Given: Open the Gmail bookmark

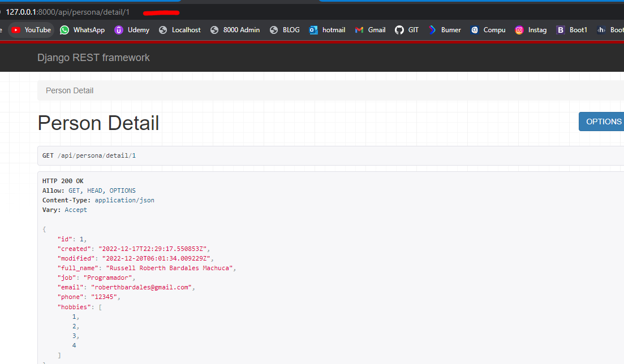Looking at the screenshot, I should pyautogui.click(x=371, y=30).
